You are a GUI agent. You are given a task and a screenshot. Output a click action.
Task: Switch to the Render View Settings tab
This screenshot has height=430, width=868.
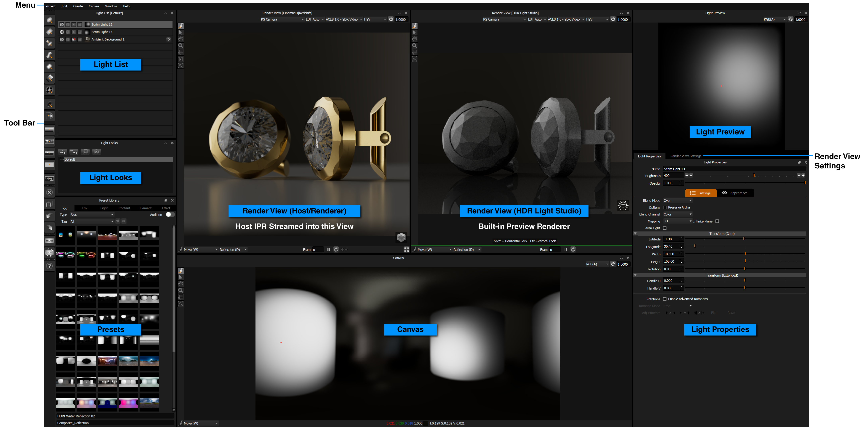[x=685, y=156]
